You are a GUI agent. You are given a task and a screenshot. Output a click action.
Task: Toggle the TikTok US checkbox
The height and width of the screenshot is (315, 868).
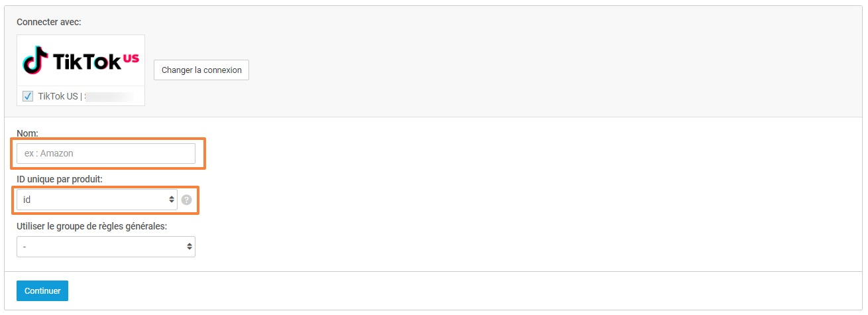[x=28, y=96]
